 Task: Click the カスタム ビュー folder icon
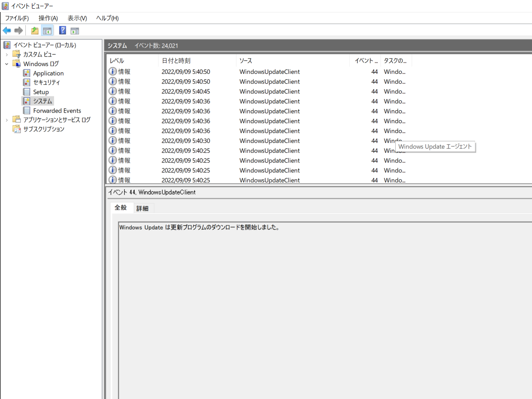[17, 54]
